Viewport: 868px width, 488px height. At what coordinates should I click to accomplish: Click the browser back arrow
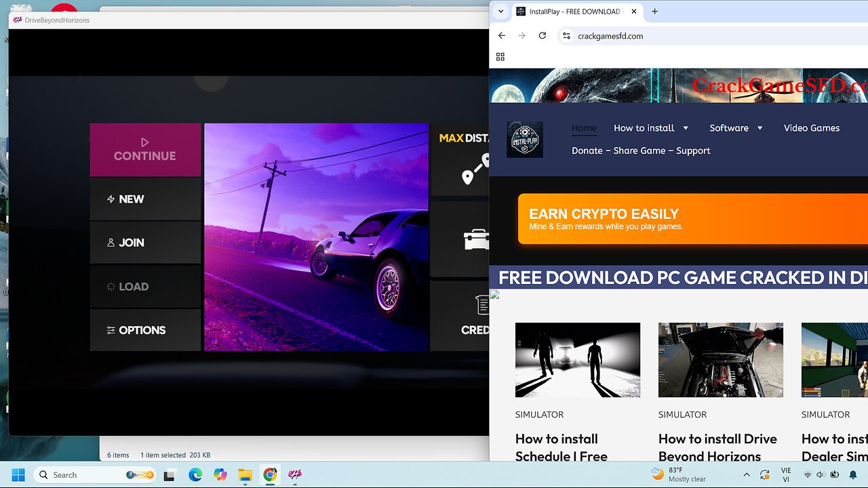point(502,36)
